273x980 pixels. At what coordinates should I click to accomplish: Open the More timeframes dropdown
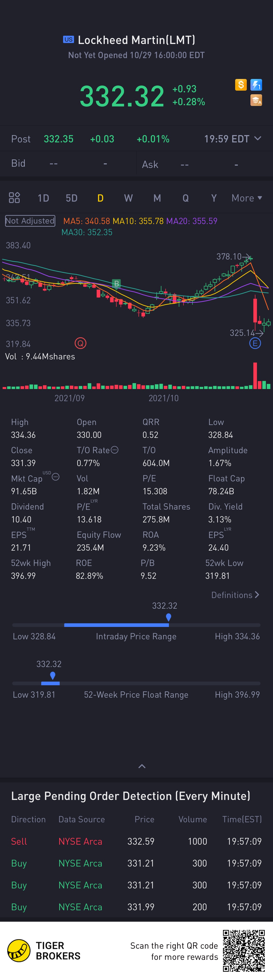(x=247, y=198)
